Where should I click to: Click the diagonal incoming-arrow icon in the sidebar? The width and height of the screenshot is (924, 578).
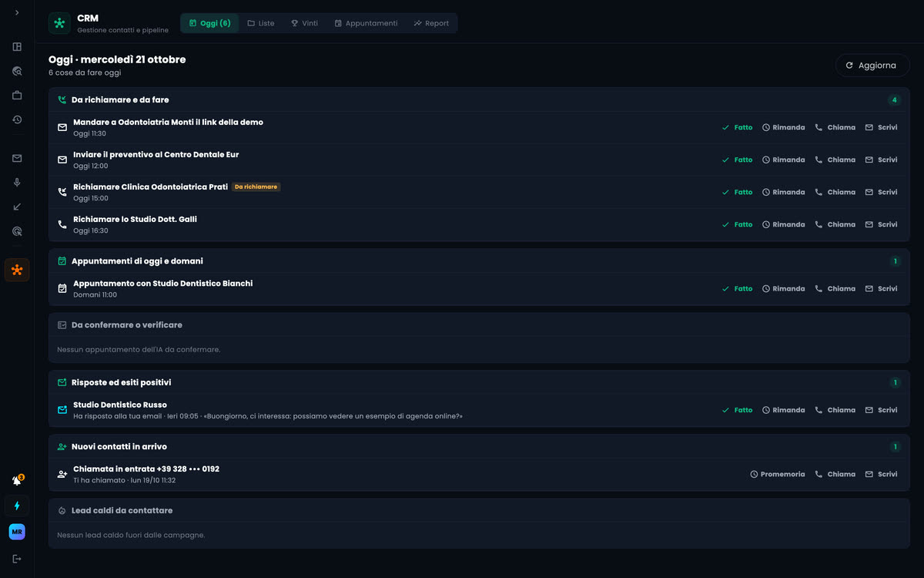point(17,207)
